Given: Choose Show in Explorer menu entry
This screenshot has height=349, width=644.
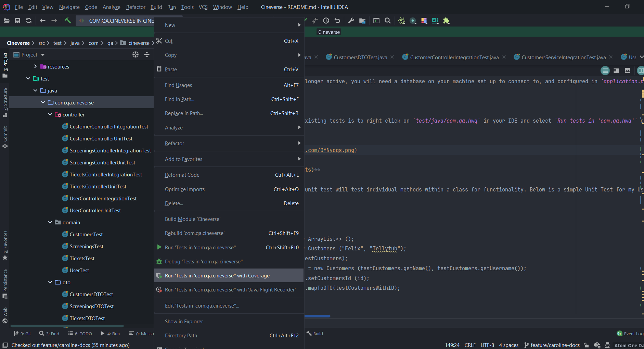Looking at the screenshot, I should [229, 321].
